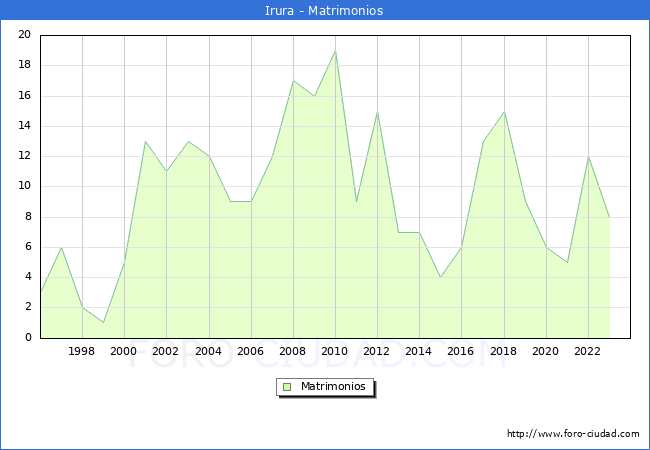
Task: Click the green Matrimonios legend swatch
Action: click(287, 387)
